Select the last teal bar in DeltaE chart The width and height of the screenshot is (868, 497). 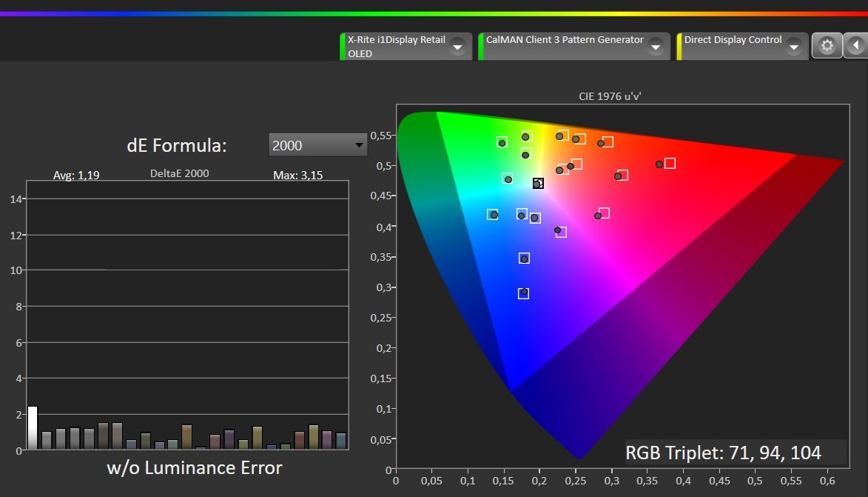click(341, 441)
